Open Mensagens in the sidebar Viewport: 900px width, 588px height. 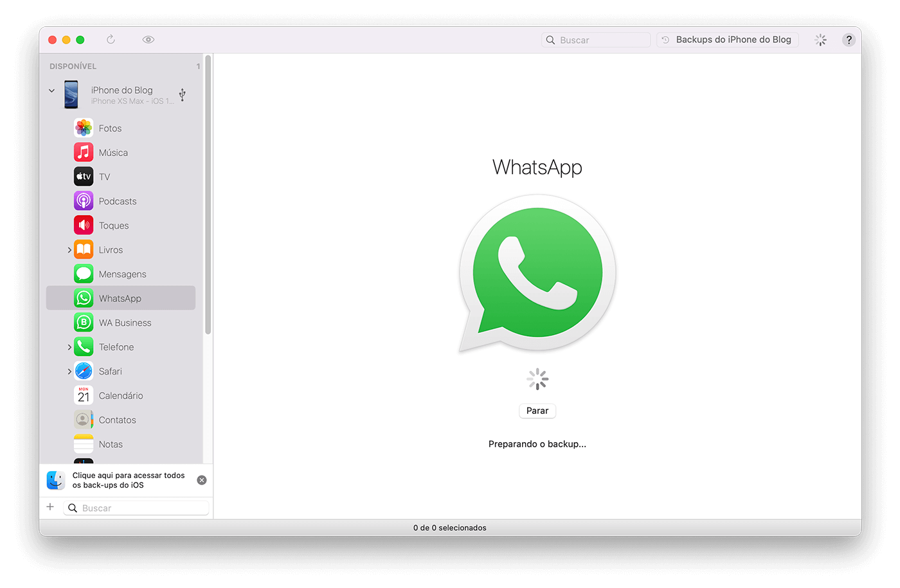tap(121, 274)
